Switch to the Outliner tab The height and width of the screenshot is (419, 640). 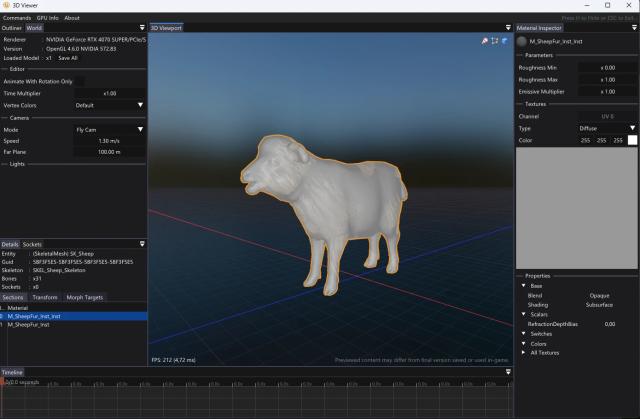pyautogui.click(x=12, y=28)
